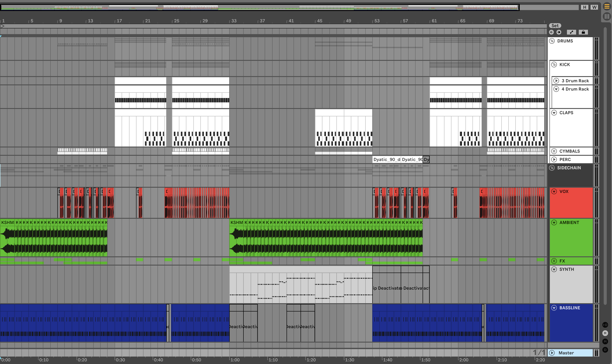Viewport: 612px width, 364px height.
Task: Jump to next locator arrow
Action: (x=559, y=32)
